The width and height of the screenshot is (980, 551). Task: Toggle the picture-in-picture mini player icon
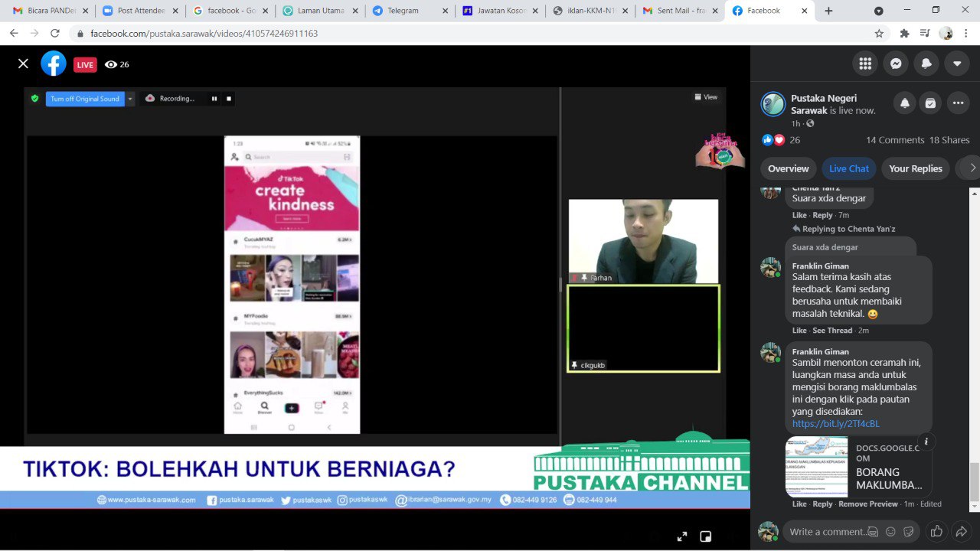coord(706,536)
